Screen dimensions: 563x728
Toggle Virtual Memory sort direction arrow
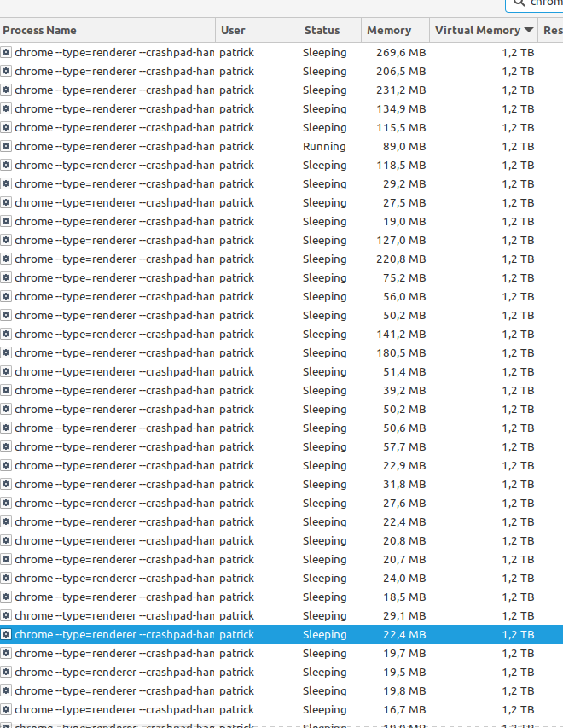pyautogui.click(x=528, y=30)
